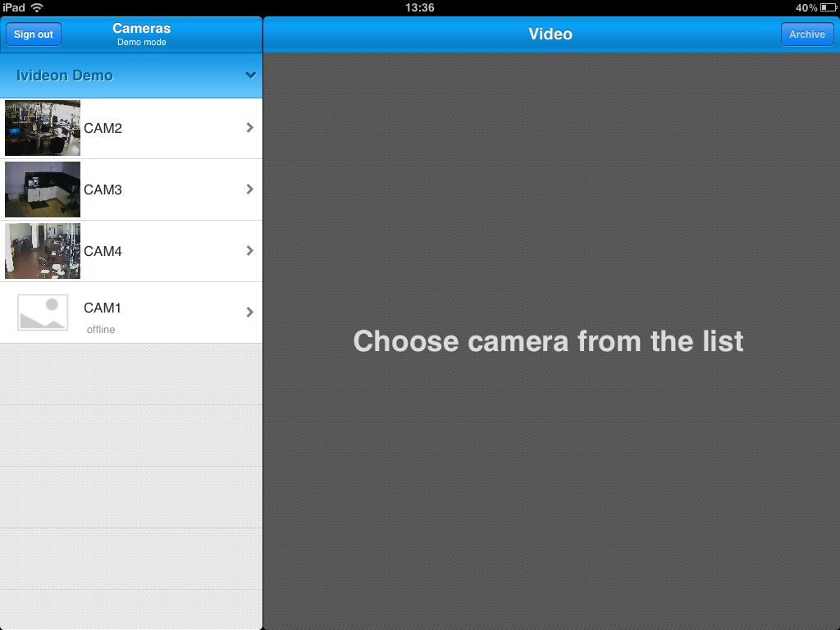Viewport: 840px width, 630px height.
Task: Tap the Cameras Demo mode title
Action: point(141,34)
